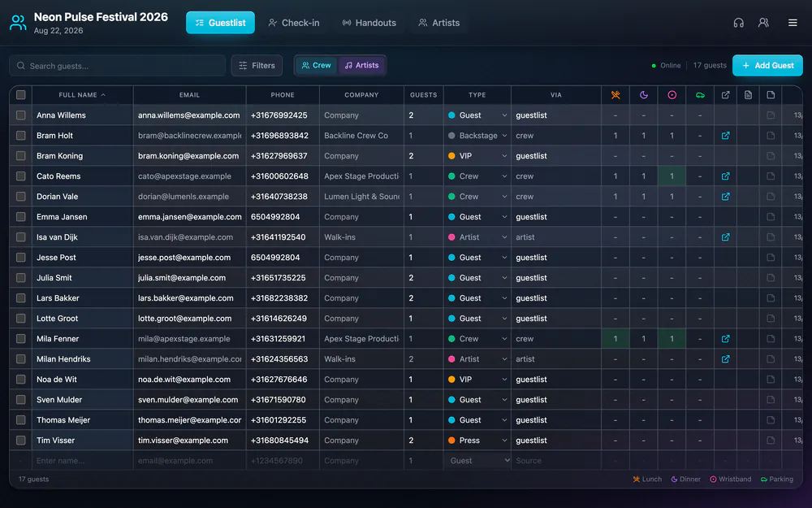This screenshot has height=508, width=812.
Task: Open the external link for Bram Holt
Action: pyautogui.click(x=725, y=135)
